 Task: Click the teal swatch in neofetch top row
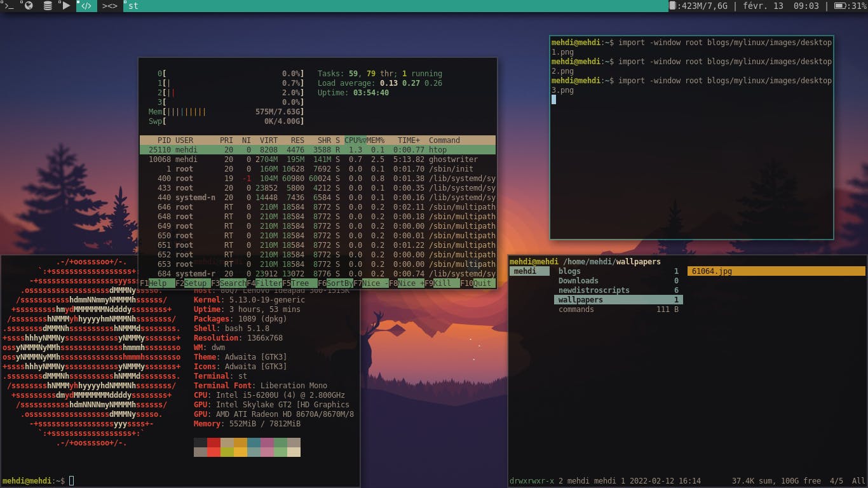pos(254,442)
